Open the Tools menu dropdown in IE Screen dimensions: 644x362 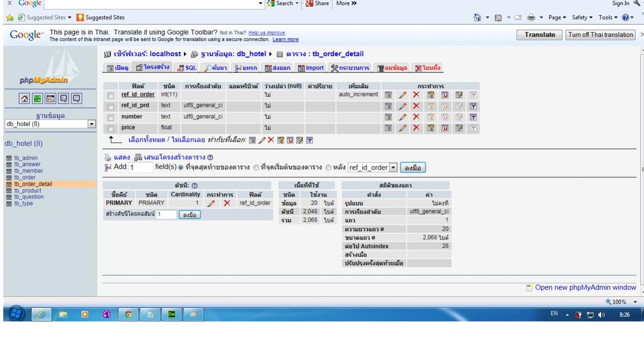(x=608, y=17)
